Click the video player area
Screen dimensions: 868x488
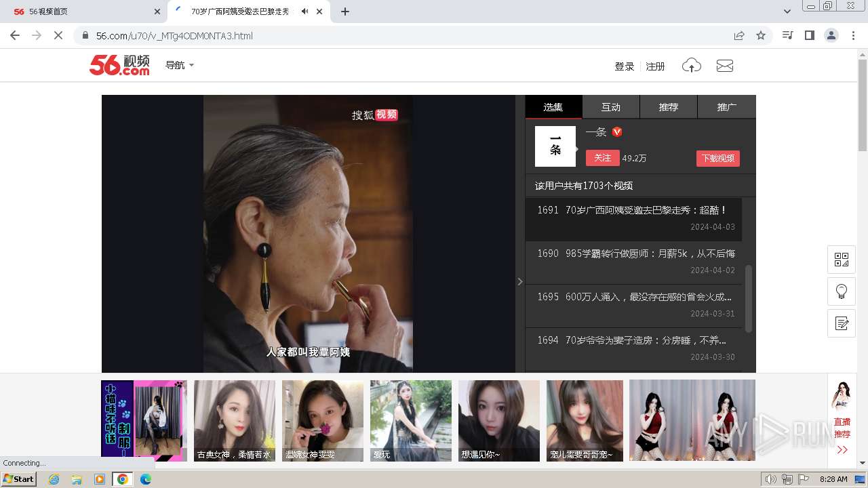[x=309, y=234]
